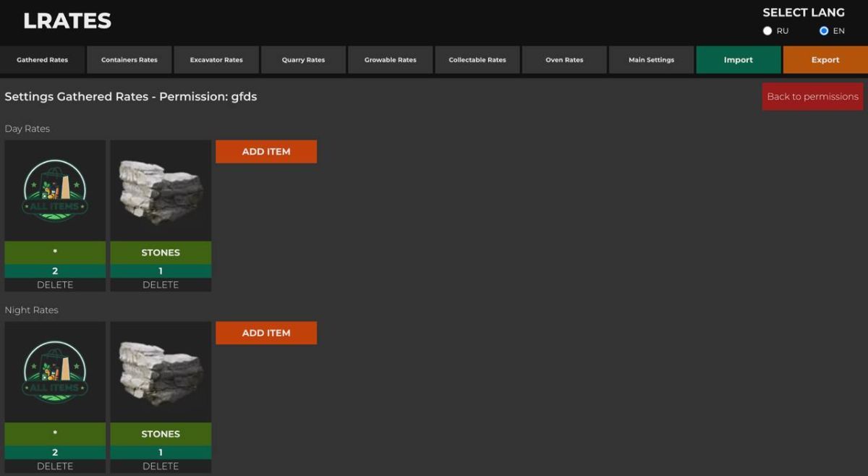The image size is (868, 476).
Task: Click the All Items icon under Night Rates
Action: (x=55, y=372)
